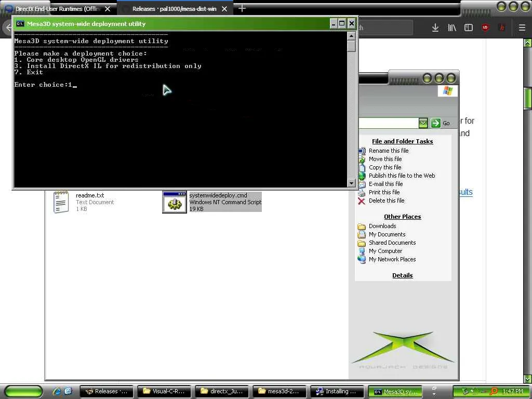The width and height of the screenshot is (532, 399).
Task: Click Publish this file to the Web
Action: point(402,176)
